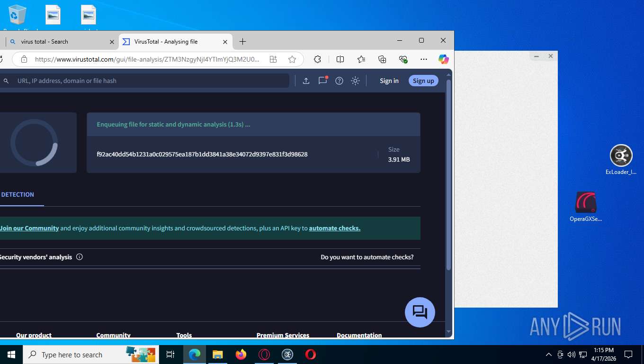This screenshot has height=364, width=644.
Task: Open the red Opera browser taskbar icon
Action: [x=311, y=355]
